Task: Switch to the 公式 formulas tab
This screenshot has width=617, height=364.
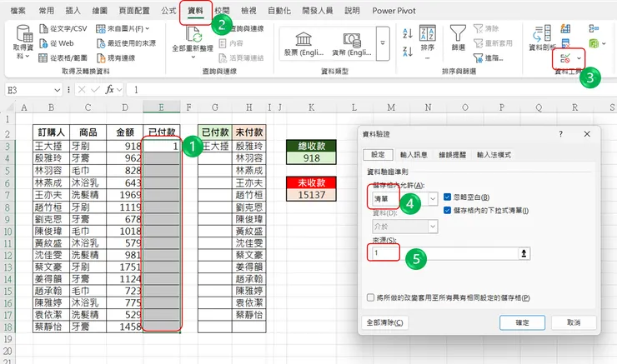Action: (x=168, y=11)
